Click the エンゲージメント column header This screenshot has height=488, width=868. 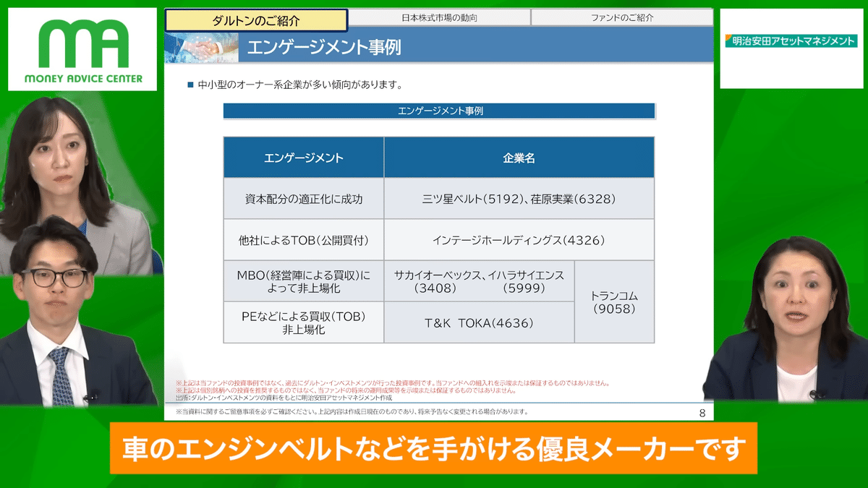pyautogui.click(x=304, y=158)
